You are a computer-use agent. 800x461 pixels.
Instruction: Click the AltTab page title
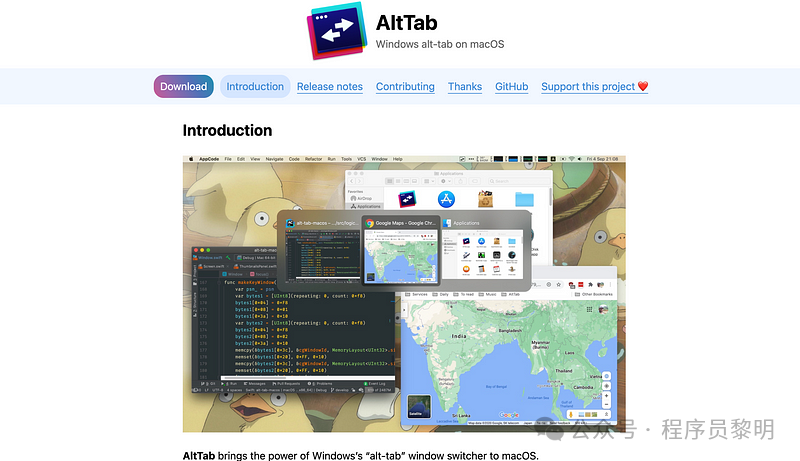(407, 23)
